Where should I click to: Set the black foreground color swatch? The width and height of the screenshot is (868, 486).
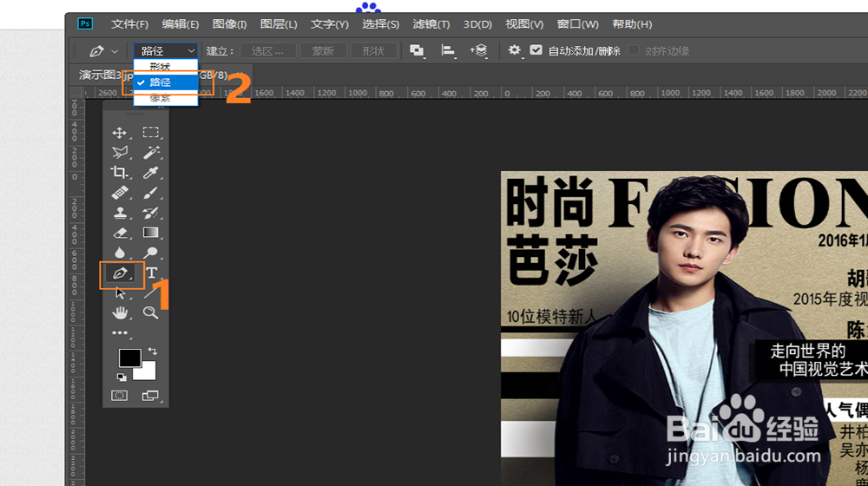pos(128,357)
